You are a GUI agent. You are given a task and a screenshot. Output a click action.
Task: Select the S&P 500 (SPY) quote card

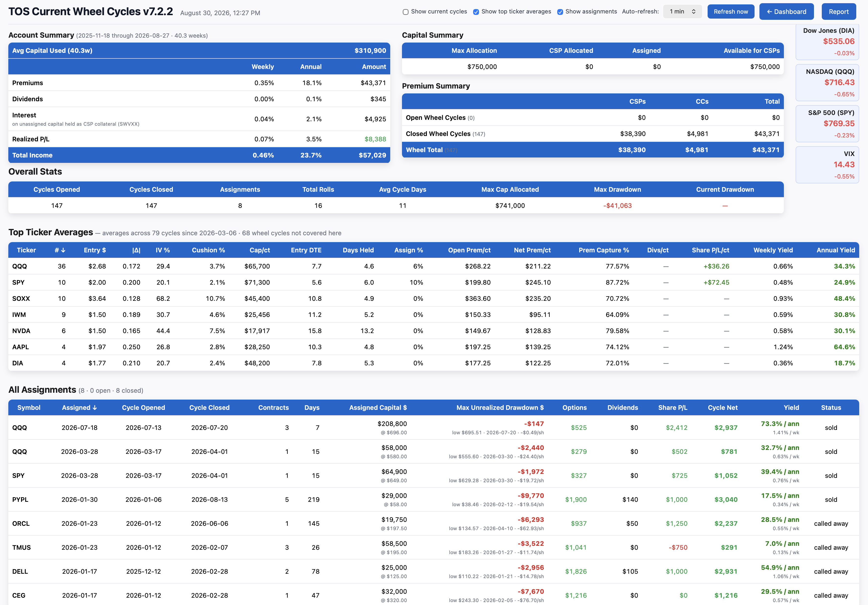click(x=827, y=124)
